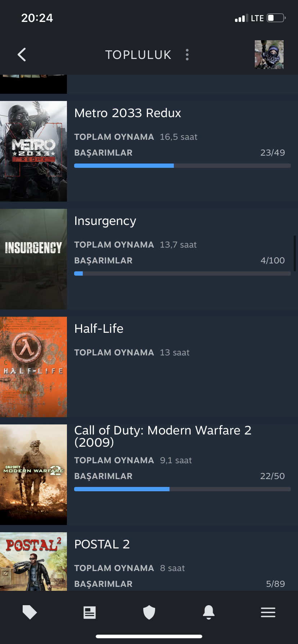Open the three-dot options menu
Screen dimensions: 298x644
187,55
